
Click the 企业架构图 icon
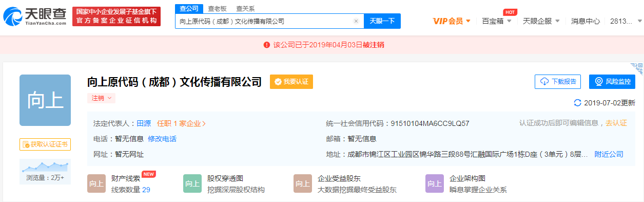(x=435, y=183)
